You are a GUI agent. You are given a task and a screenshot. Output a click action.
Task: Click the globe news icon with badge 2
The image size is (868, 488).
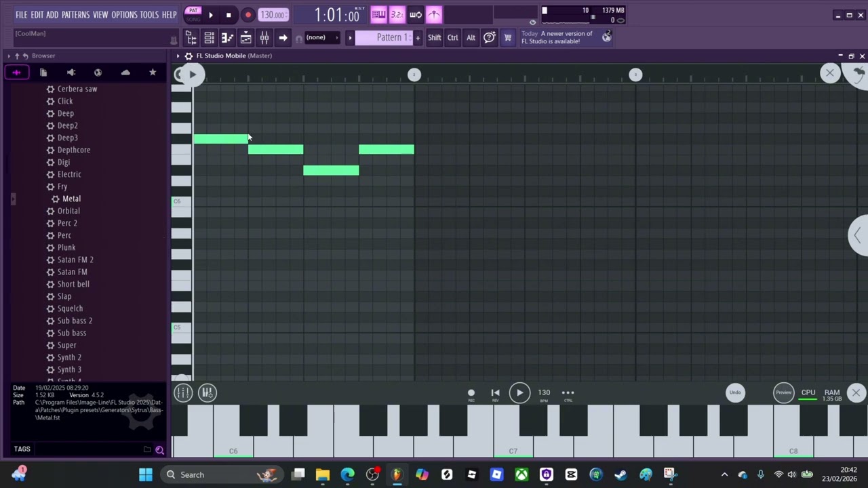[606, 37]
